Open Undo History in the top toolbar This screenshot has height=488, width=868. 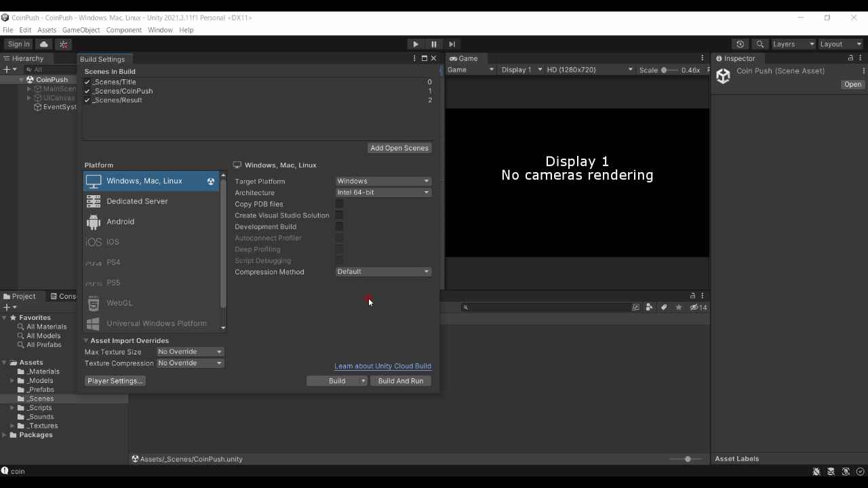click(x=741, y=44)
